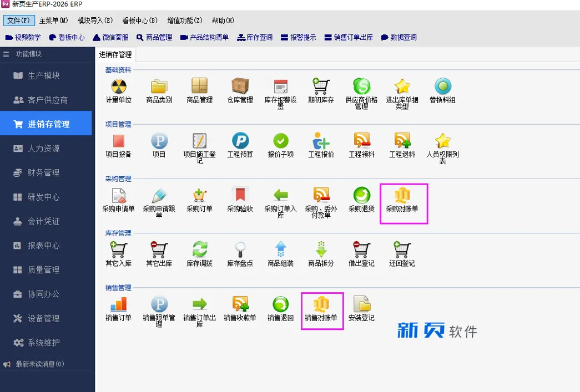The height and width of the screenshot is (392, 580).
Task: Open 替换料组 icon
Action: (442, 86)
